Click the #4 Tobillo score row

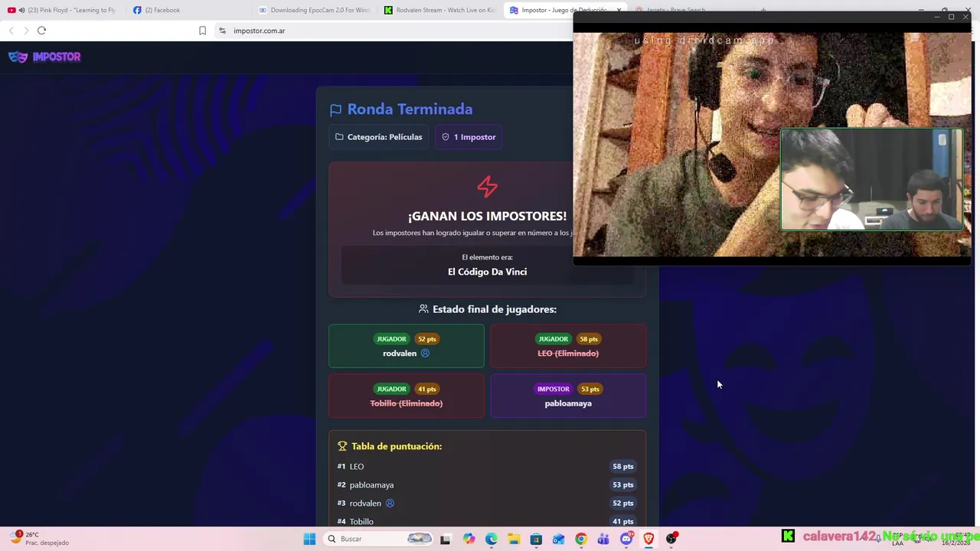point(487,521)
